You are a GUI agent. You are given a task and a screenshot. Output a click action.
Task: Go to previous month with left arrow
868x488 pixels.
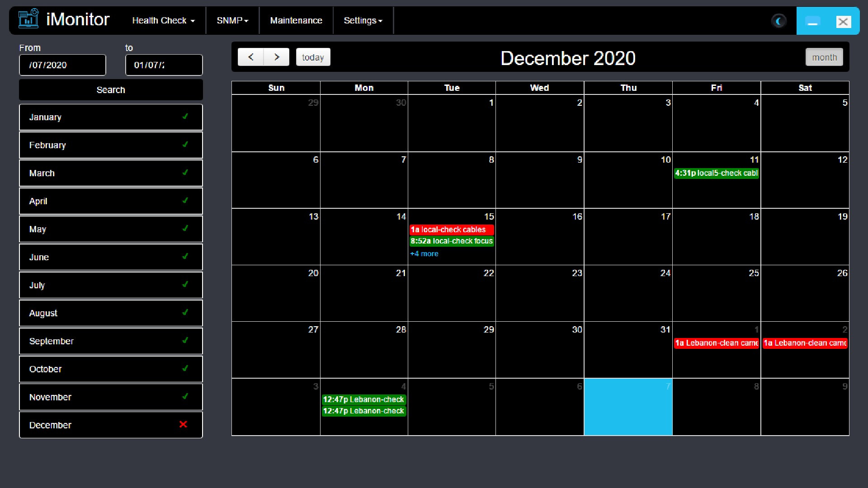pos(250,57)
